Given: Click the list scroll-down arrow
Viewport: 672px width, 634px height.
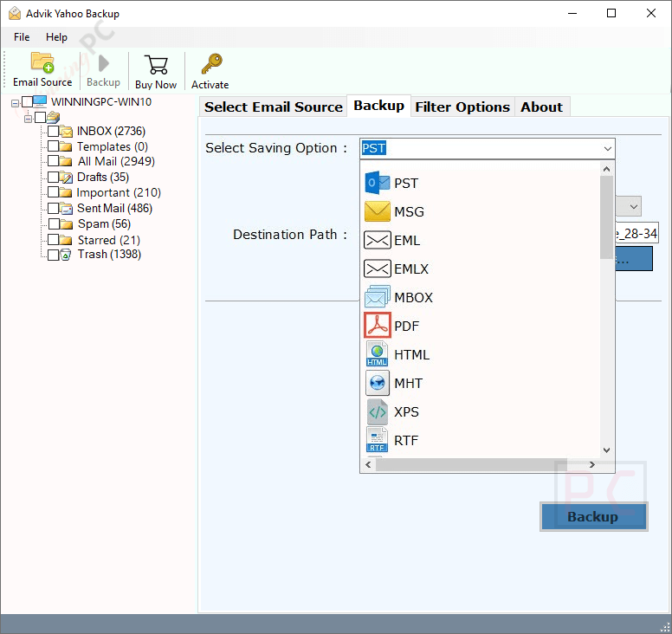Looking at the screenshot, I should tap(606, 450).
